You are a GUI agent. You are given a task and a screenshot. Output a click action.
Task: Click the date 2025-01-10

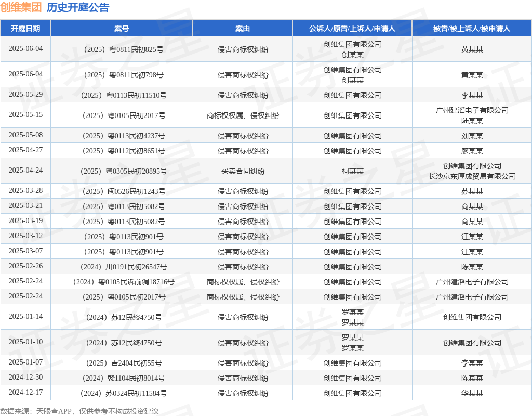coord(26,342)
